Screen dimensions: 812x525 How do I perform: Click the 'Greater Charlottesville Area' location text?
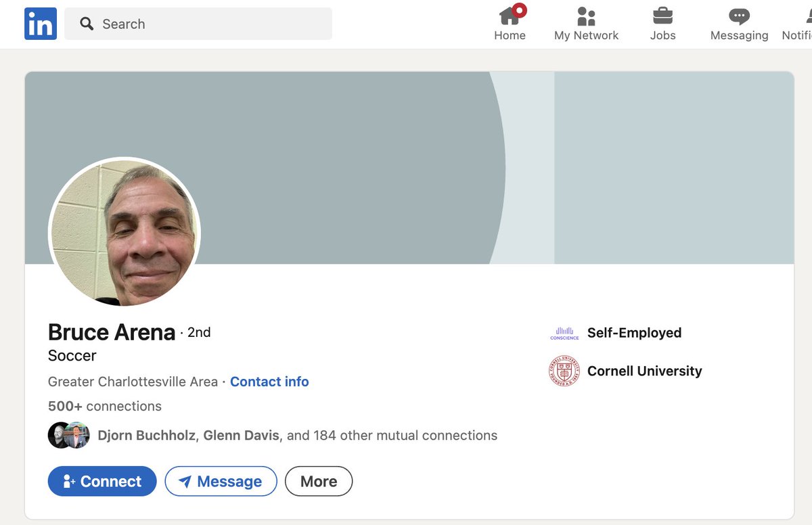pos(133,382)
